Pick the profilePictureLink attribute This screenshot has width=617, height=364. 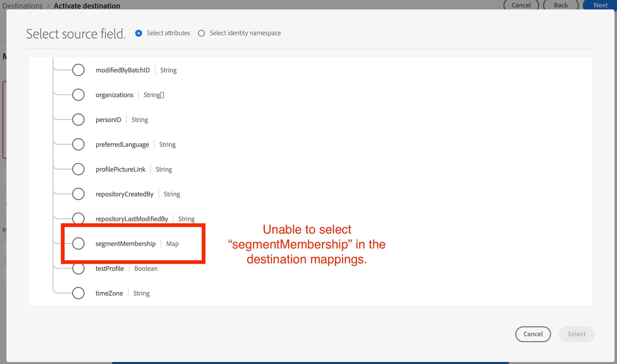tap(78, 169)
